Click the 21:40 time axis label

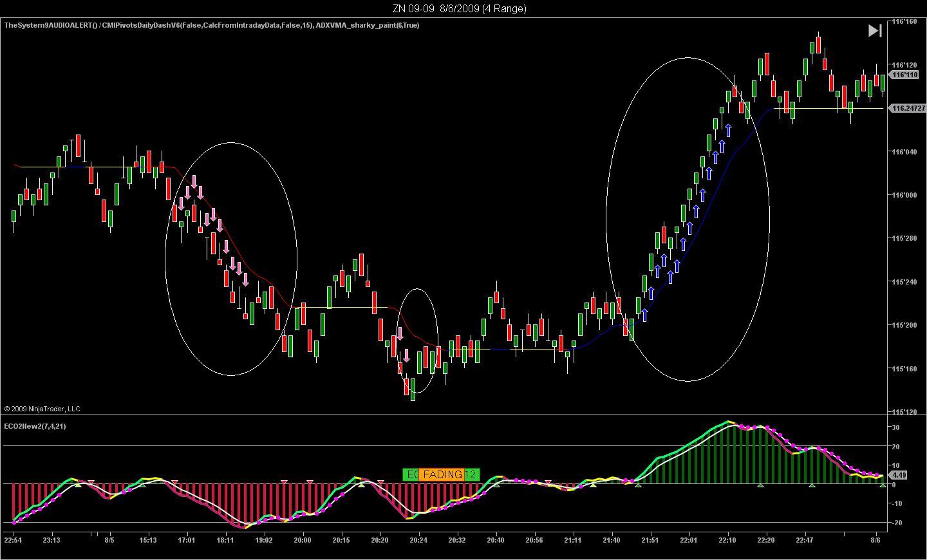pos(612,540)
